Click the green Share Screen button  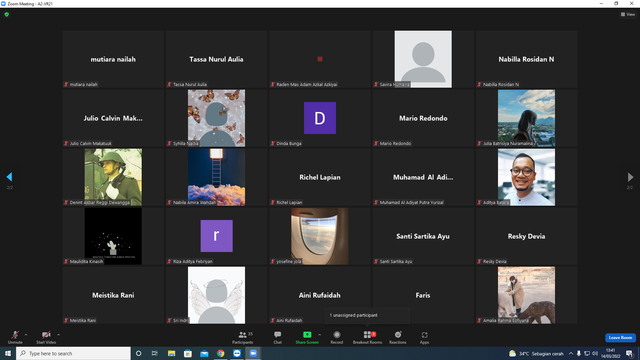(307, 337)
